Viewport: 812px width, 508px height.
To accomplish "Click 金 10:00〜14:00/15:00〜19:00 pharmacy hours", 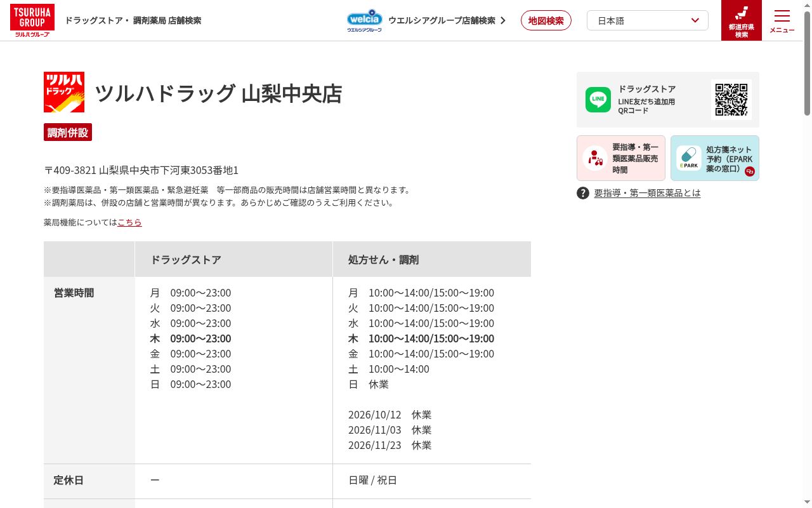I will click(x=421, y=354).
